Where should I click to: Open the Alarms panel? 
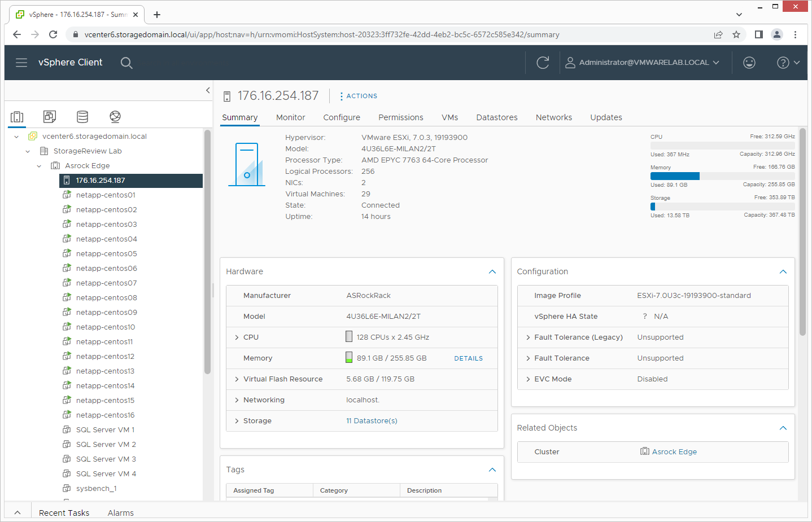[x=121, y=513]
